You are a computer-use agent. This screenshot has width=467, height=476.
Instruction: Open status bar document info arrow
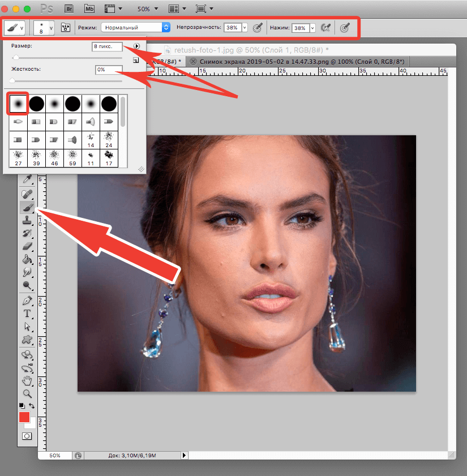pyautogui.click(x=184, y=456)
